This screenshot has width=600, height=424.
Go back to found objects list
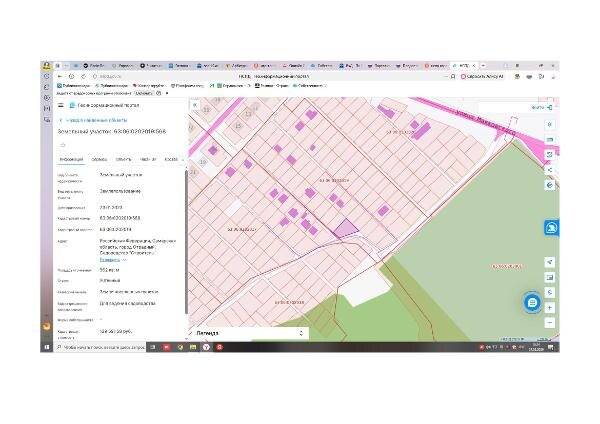94,120
